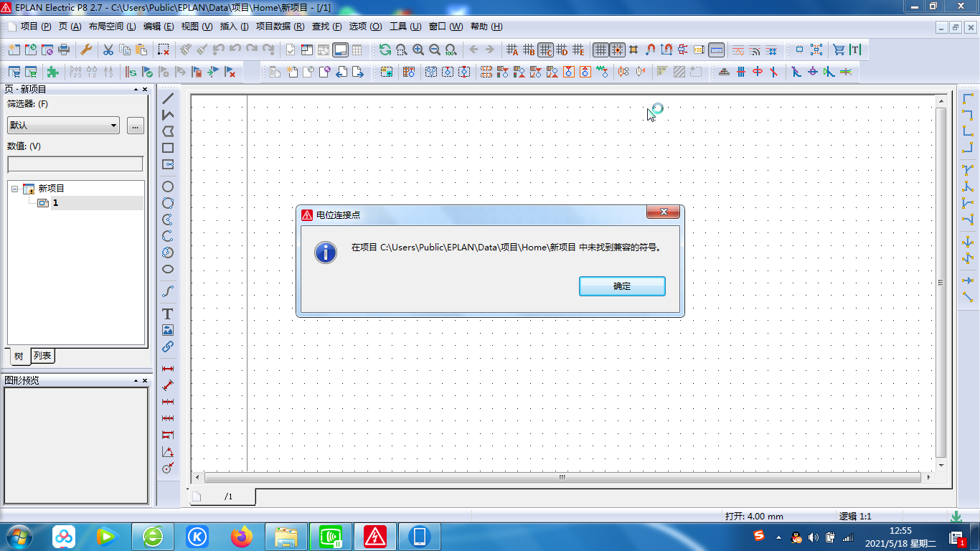Toggle the grid display button

click(x=600, y=50)
